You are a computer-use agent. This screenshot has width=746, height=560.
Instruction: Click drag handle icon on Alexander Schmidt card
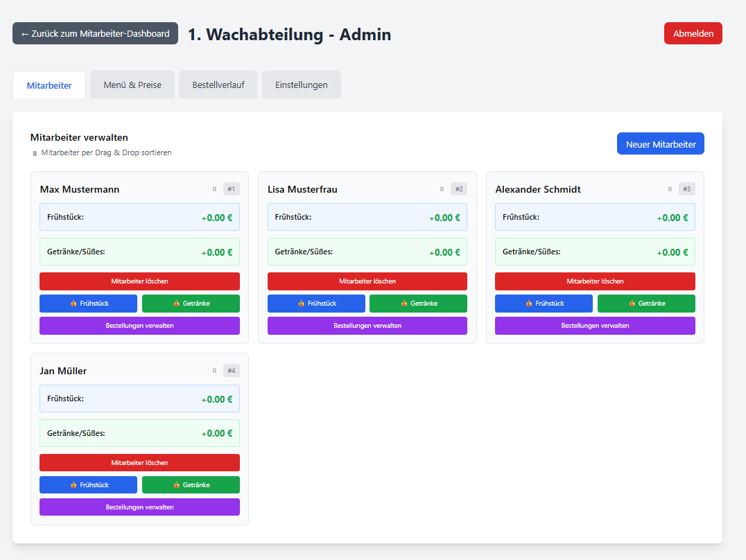pyautogui.click(x=670, y=189)
